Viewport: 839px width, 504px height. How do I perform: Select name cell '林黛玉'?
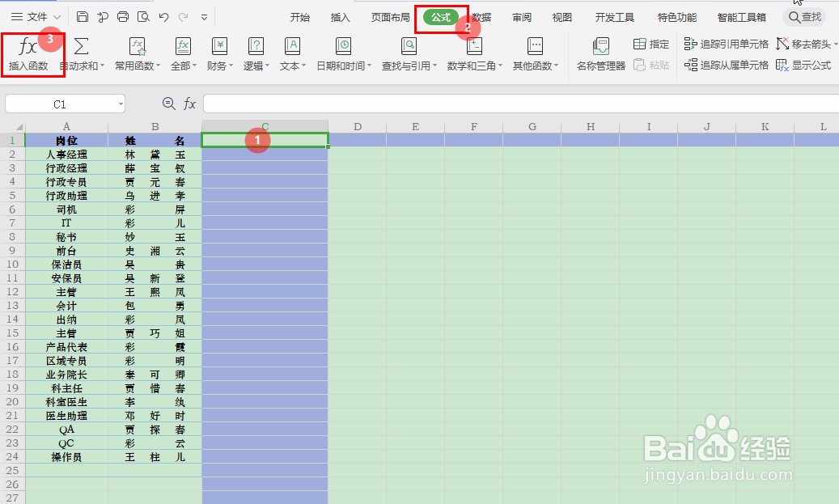[x=155, y=155]
